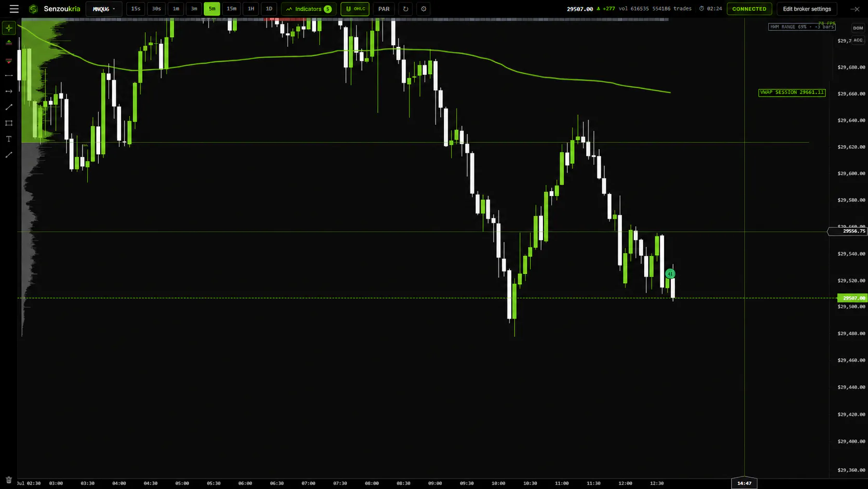Switch to the 1H timeframe

[251, 9]
